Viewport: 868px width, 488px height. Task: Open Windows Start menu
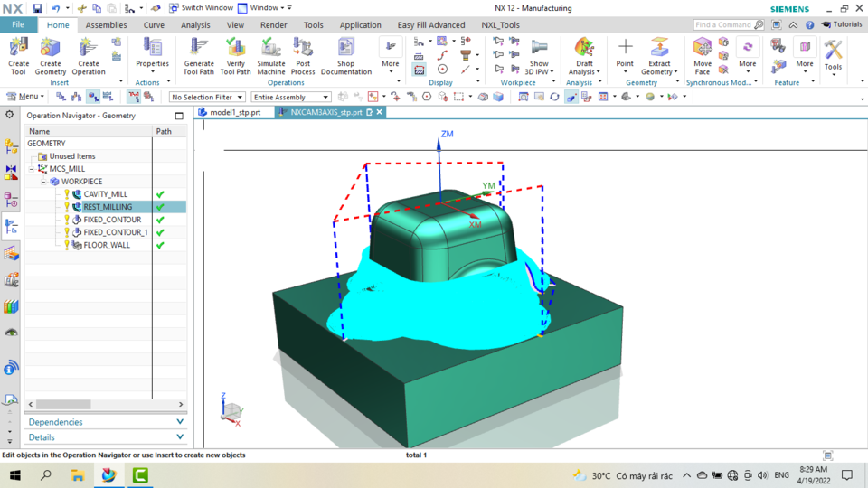click(15, 475)
